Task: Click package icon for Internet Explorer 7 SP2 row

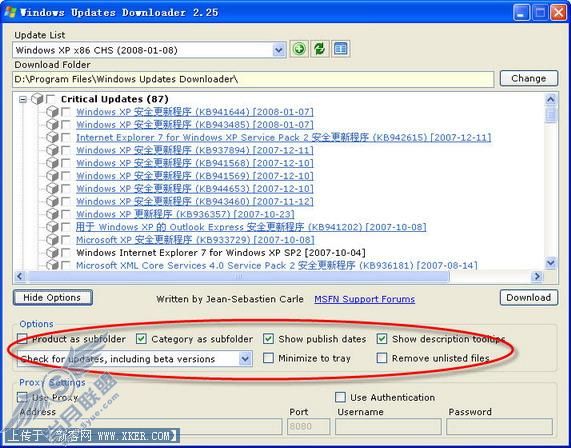Action: pyautogui.click(x=52, y=252)
